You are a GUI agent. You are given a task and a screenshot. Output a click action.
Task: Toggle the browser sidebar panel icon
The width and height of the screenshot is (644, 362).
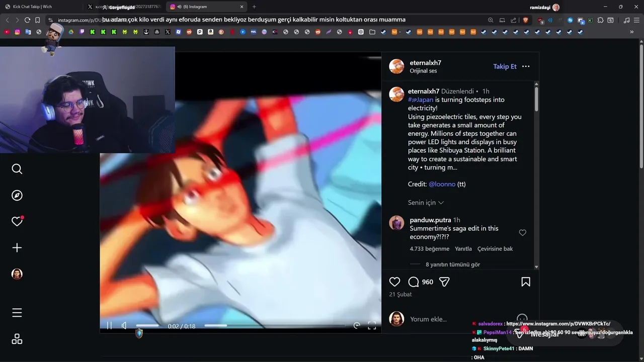610,20
